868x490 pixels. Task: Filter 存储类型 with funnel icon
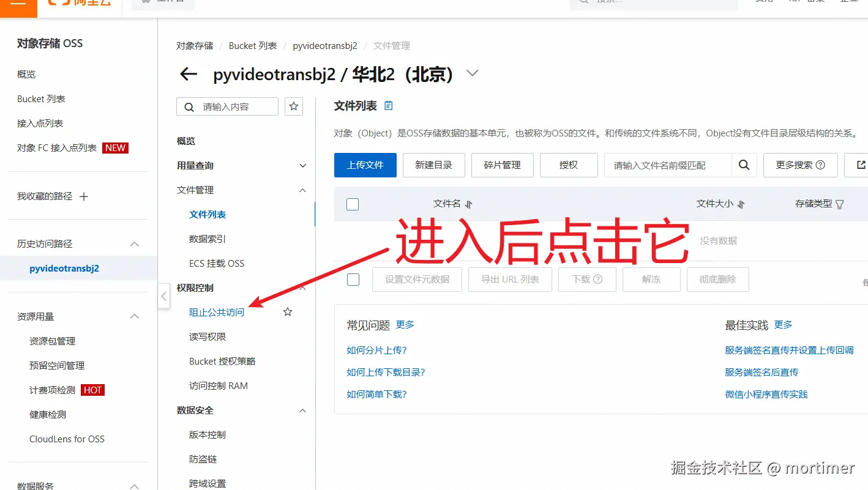[x=840, y=204]
